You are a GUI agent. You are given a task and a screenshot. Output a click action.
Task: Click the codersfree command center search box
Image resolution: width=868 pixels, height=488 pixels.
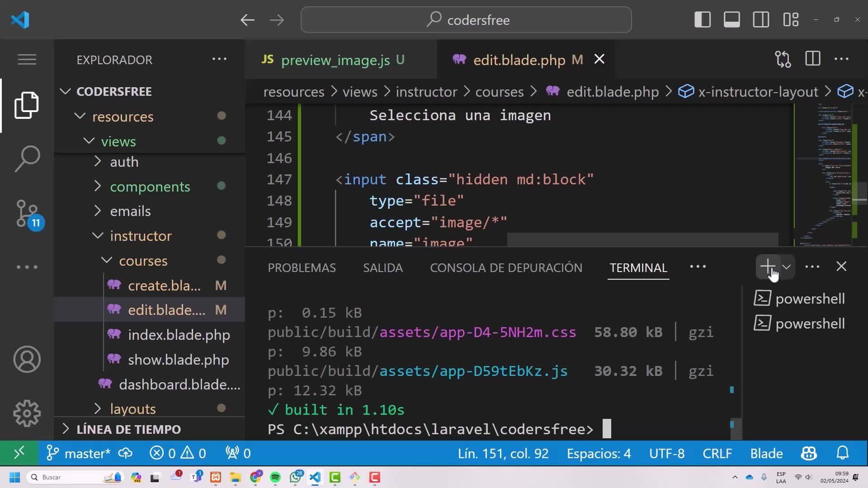pos(466,20)
